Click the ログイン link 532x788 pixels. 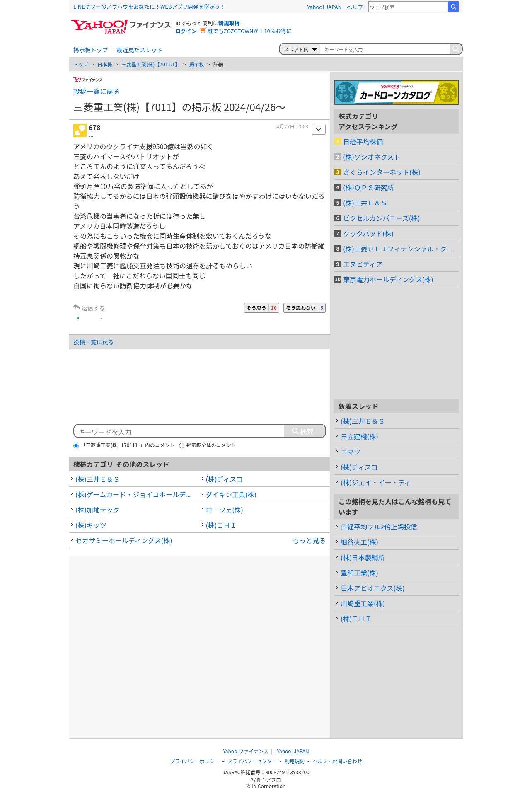[x=186, y=31]
